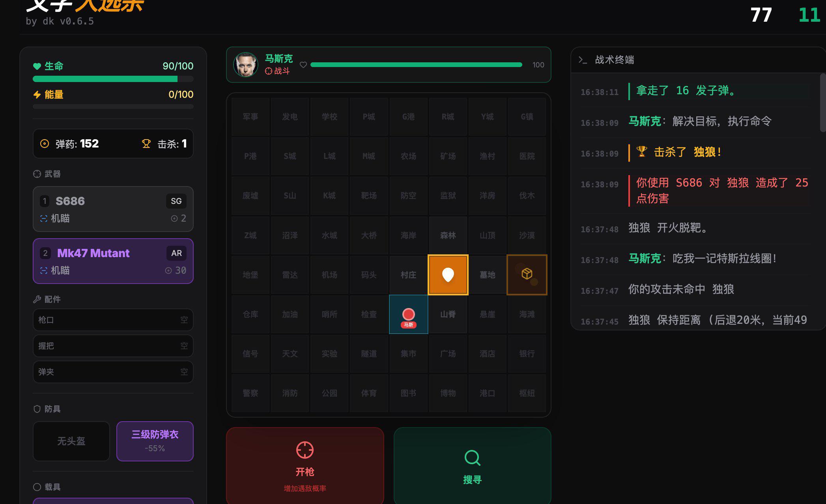Open the empty grip attachment slot

pos(113,346)
